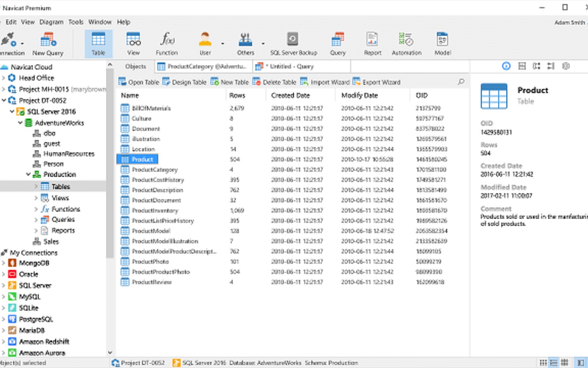Screen dimensions: 588x368
Task: Click Open Table button
Action: pyautogui.click(x=139, y=82)
